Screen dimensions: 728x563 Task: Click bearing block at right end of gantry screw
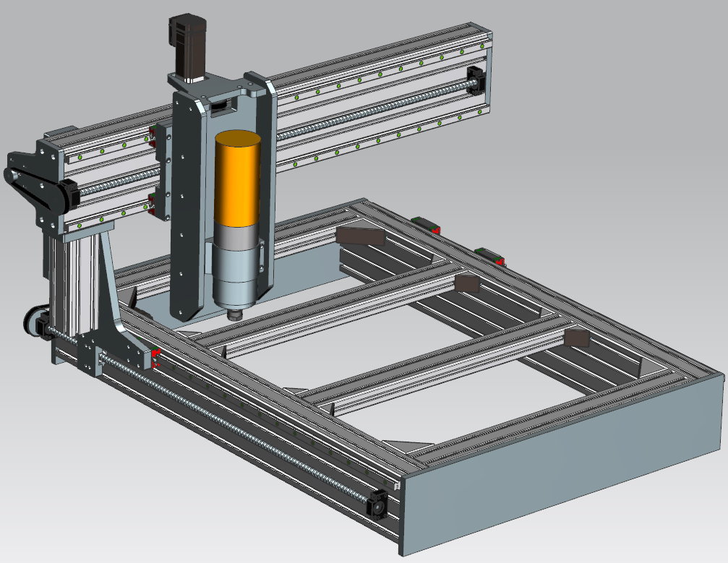476,78
